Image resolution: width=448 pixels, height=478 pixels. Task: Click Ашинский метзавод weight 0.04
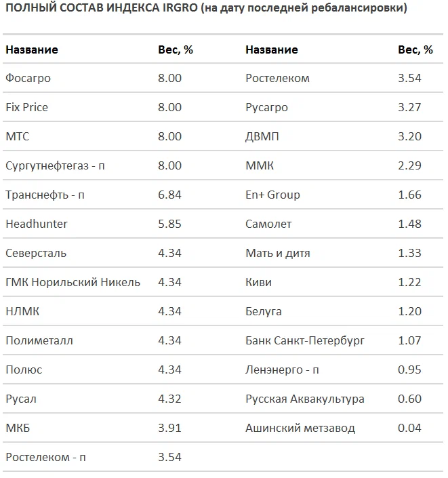coord(409,428)
